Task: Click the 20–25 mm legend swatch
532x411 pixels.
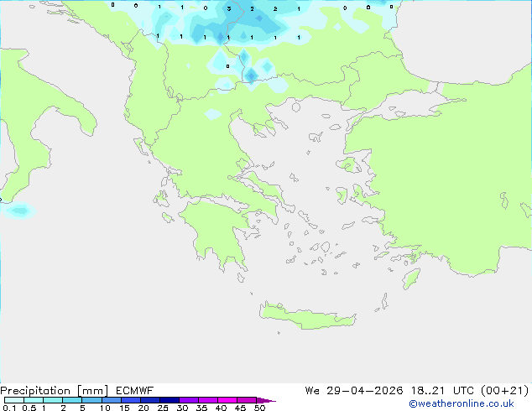Action: tap(150, 400)
